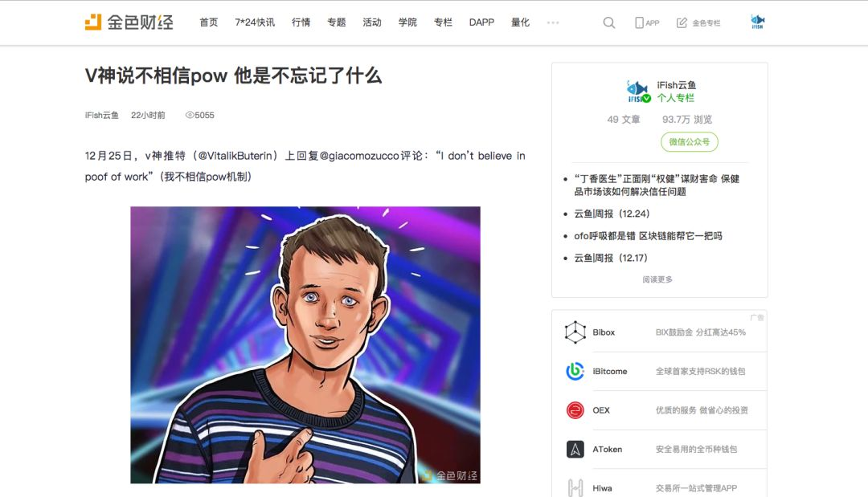Click the APP phone icon
868x497 pixels.
[639, 22]
